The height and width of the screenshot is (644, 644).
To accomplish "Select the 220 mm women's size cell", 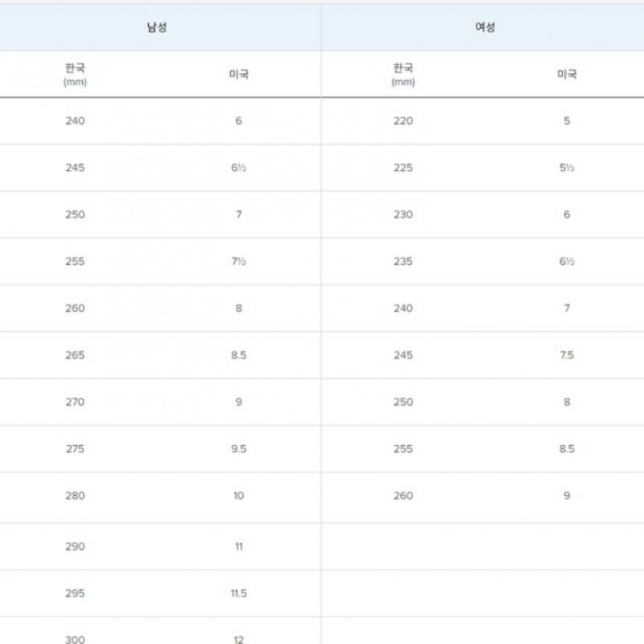I will pyautogui.click(x=403, y=121).
